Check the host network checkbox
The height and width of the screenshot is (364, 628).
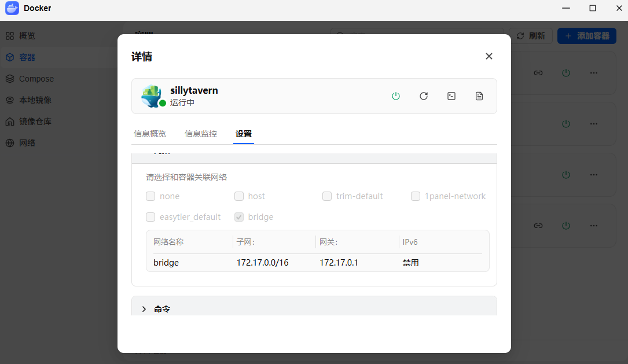239,196
